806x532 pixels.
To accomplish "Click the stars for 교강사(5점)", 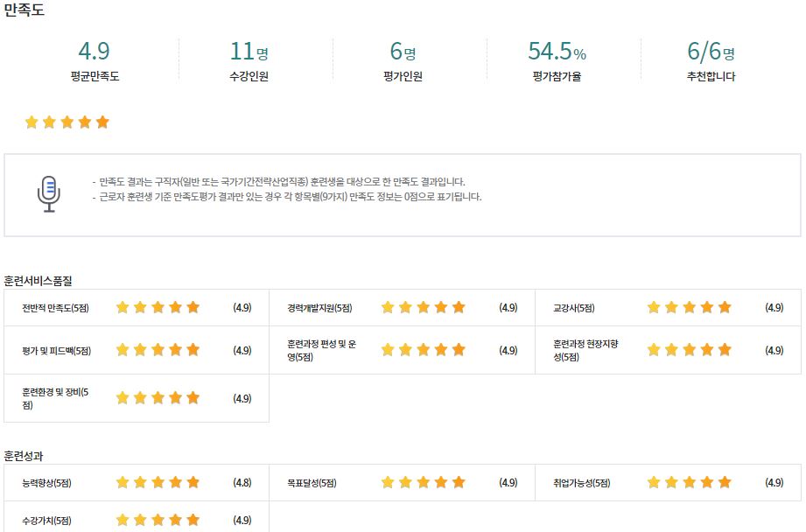I will click(x=689, y=307).
